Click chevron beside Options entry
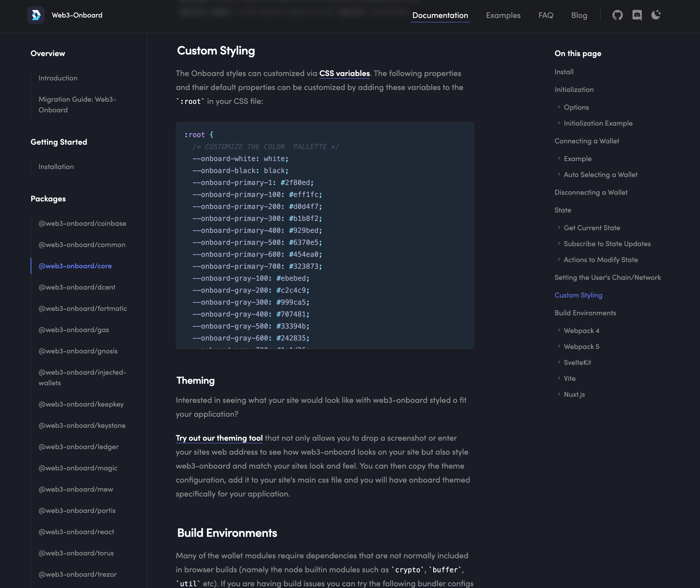 (x=559, y=107)
